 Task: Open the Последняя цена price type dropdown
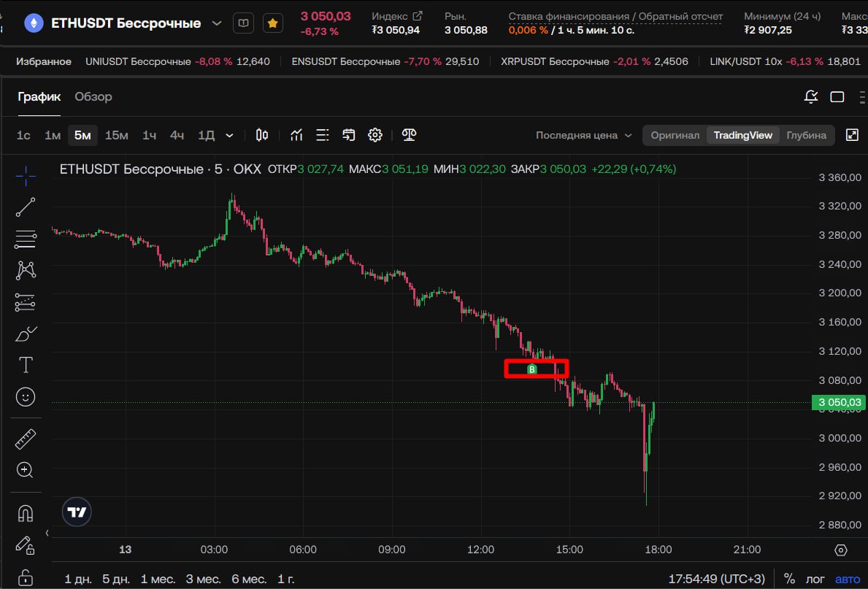[x=583, y=136]
